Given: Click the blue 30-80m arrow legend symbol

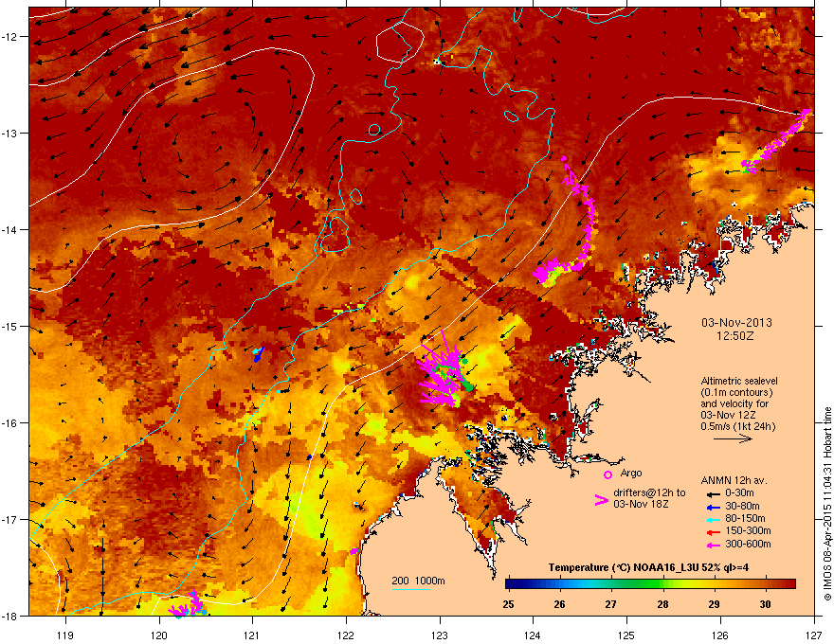Looking at the screenshot, I should [x=713, y=507].
